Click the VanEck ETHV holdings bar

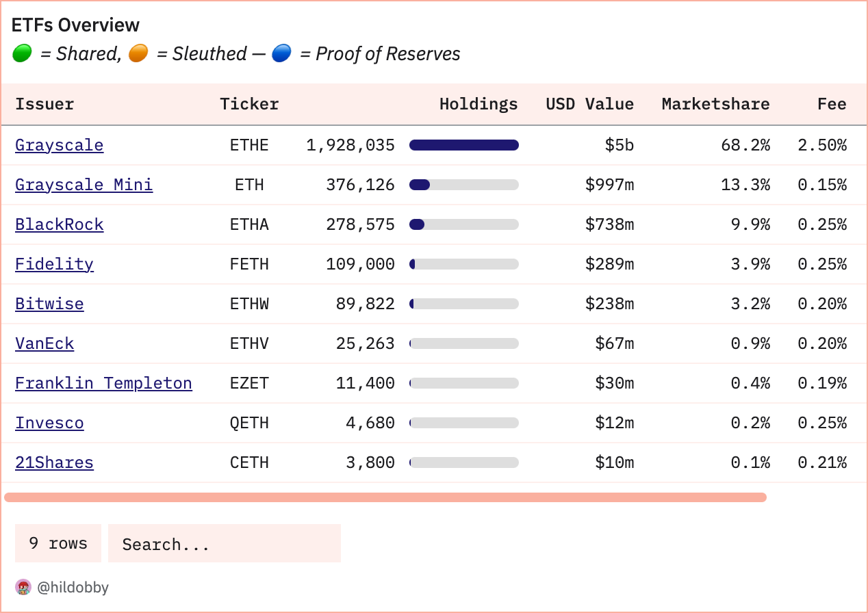464,343
